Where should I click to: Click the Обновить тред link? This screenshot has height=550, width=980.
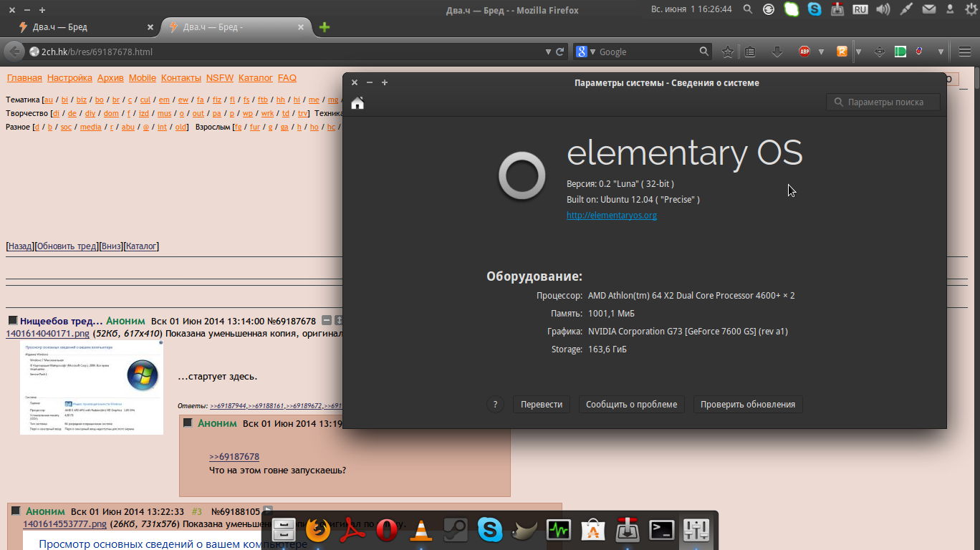point(67,246)
